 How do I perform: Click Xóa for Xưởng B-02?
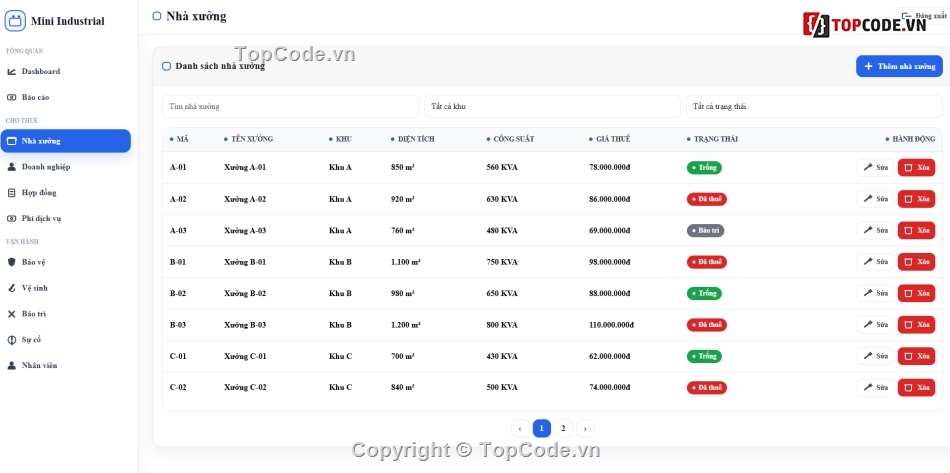(x=916, y=293)
